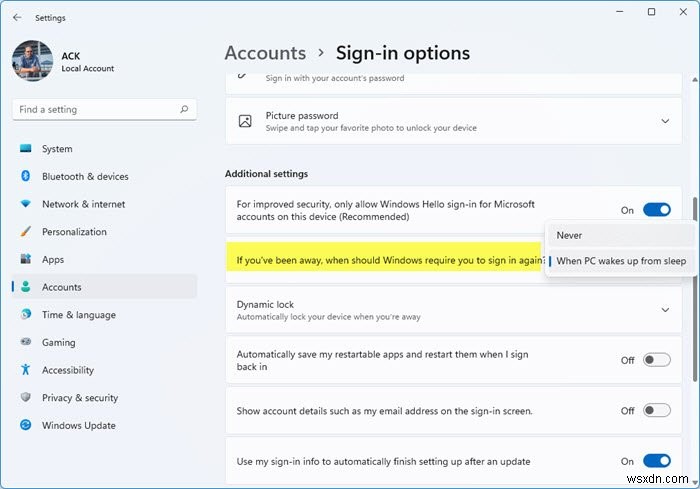Choose When PC wakes up from sleep
Image resolution: width=700 pixels, height=489 pixels.
tap(621, 261)
